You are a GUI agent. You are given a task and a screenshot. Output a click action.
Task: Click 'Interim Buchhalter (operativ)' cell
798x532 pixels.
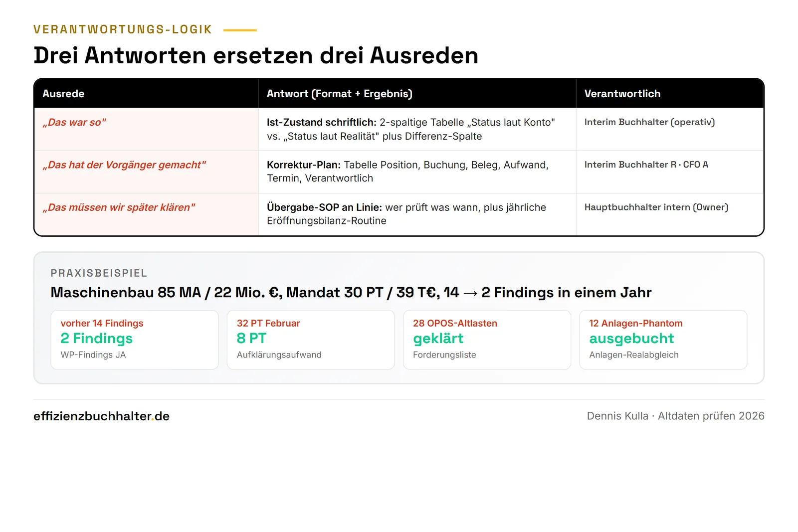[670, 129]
